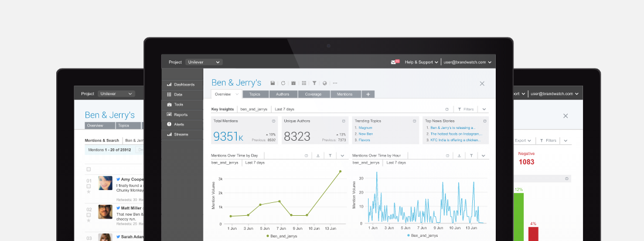The width and height of the screenshot is (644, 241).
Task: Open the Flavors trending topic link
Action: coord(364,140)
